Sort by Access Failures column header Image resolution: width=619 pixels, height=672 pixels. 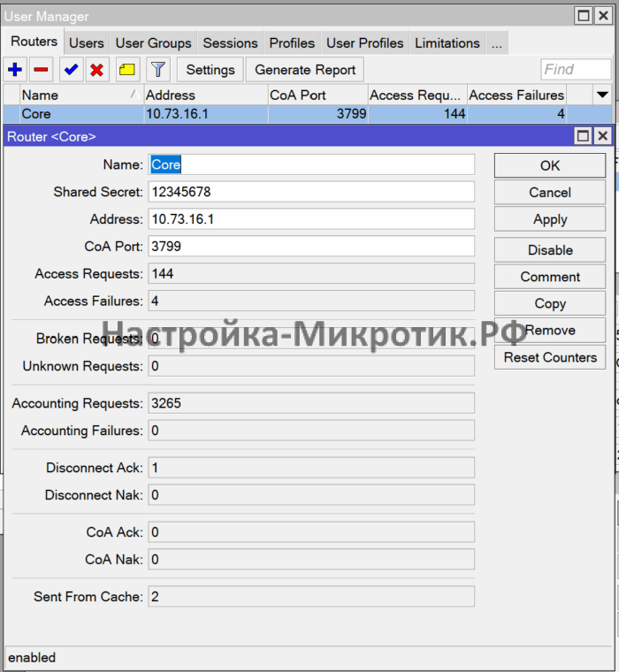(516, 95)
